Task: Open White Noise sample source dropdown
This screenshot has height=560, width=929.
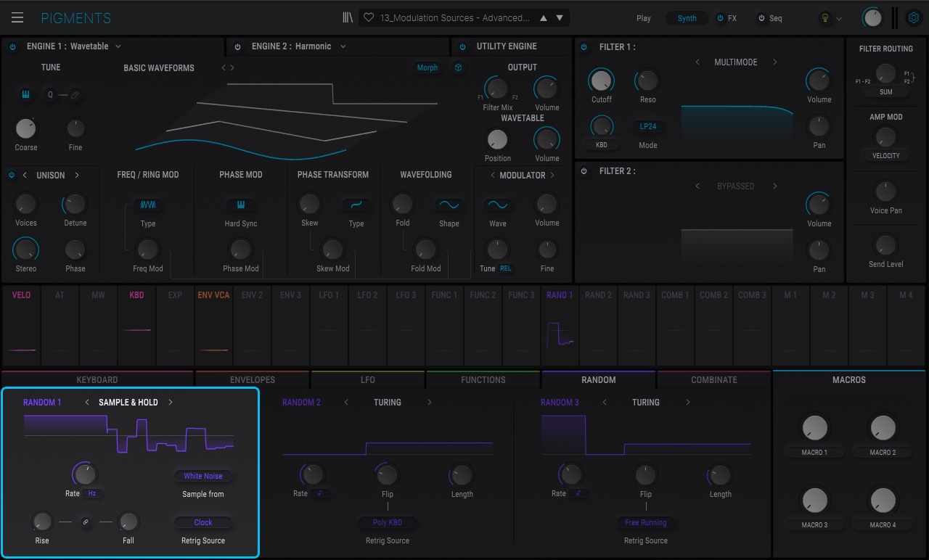Action: 203,476
